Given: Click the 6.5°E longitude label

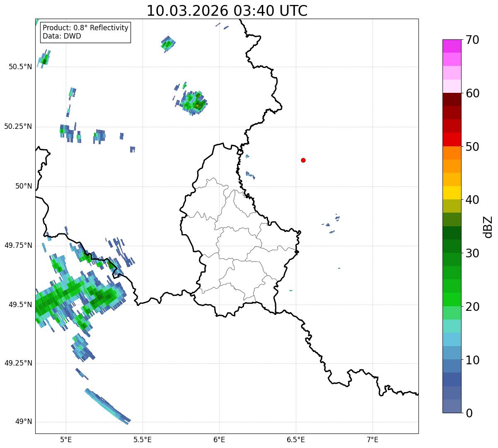Looking at the screenshot, I should tap(296, 439).
